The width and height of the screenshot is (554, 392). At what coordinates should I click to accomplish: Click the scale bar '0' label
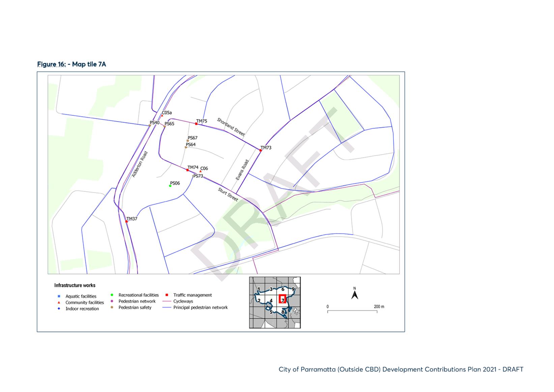327,307
